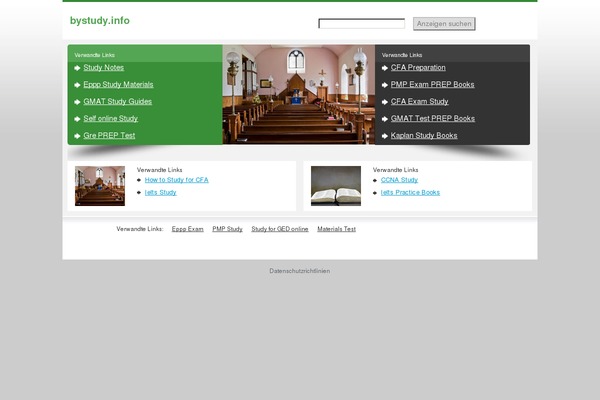Open GMAT Test PREP Books link
Image resolution: width=600 pixels, height=400 pixels.
pyautogui.click(x=433, y=119)
